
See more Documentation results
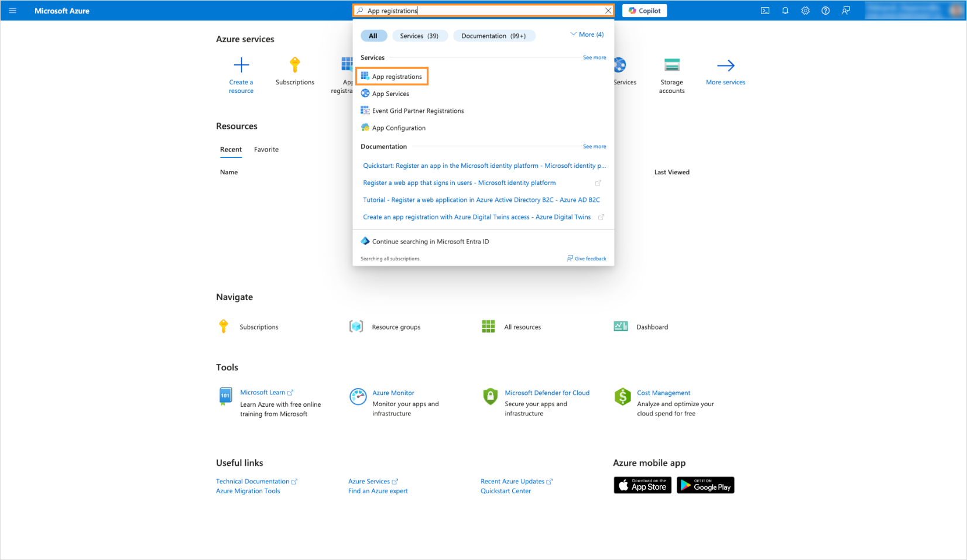(594, 146)
